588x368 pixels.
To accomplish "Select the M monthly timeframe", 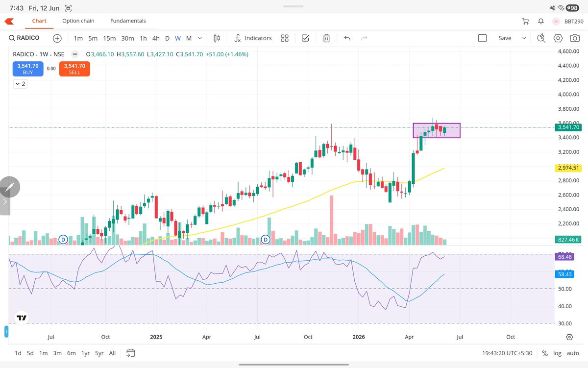I will coord(189,38).
